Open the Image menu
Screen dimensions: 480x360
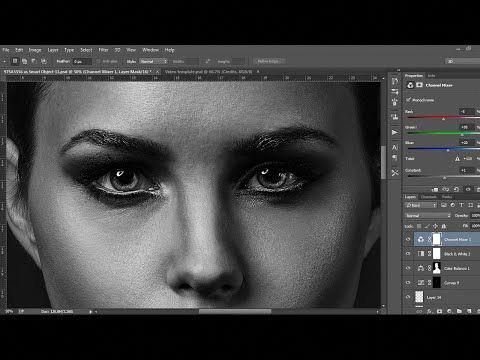click(35, 50)
